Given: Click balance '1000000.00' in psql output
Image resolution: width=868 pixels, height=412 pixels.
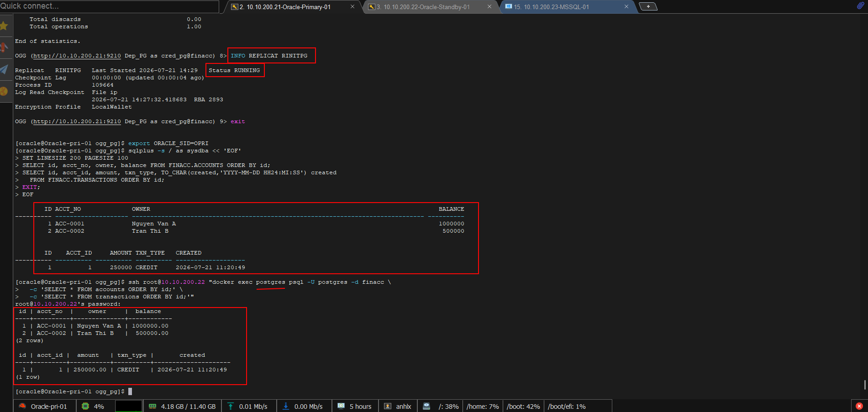Looking at the screenshot, I should pyautogui.click(x=150, y=326).
